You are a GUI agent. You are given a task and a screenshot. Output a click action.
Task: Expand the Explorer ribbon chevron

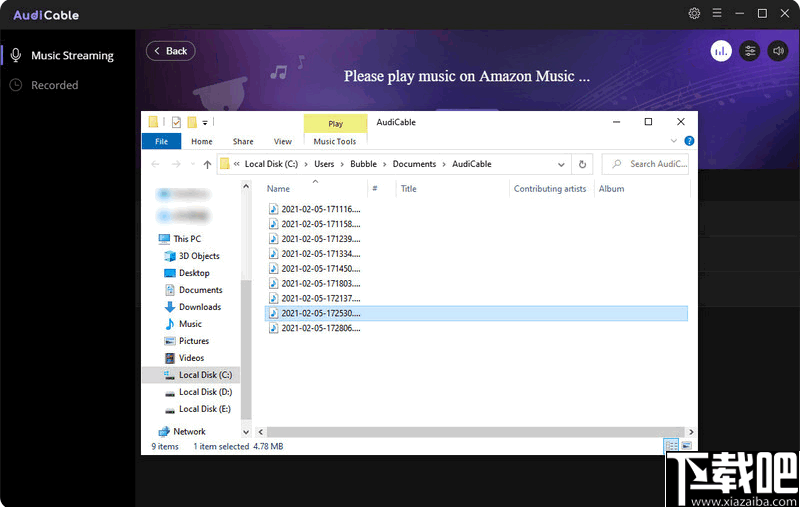point(674,141)
